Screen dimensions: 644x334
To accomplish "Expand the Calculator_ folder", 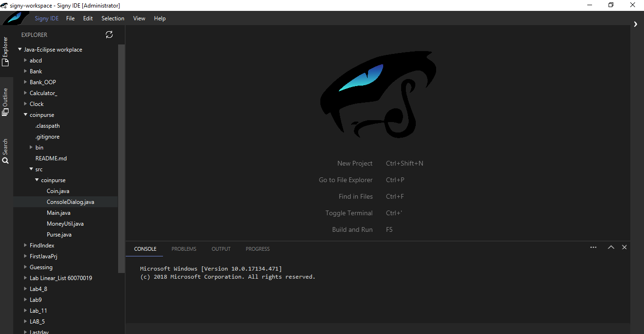I will click(26, 93).
